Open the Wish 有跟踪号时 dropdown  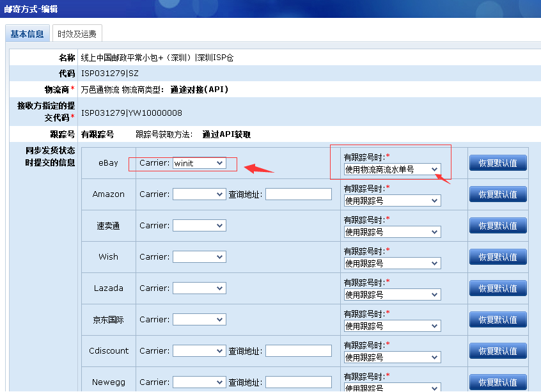point(392,263)
